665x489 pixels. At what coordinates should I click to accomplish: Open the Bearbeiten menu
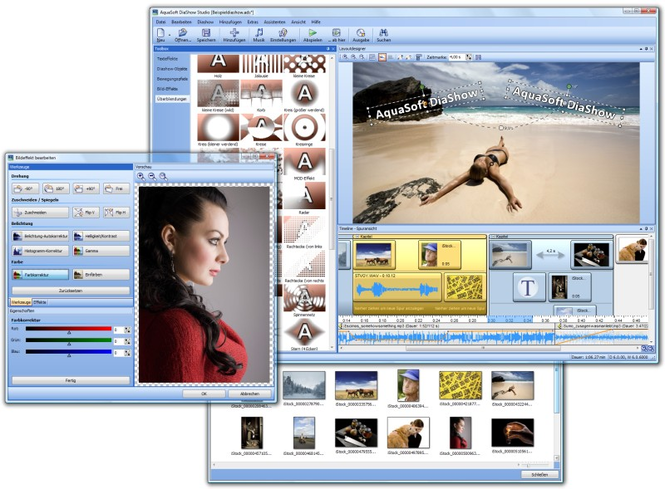click(x=181, y=22)
